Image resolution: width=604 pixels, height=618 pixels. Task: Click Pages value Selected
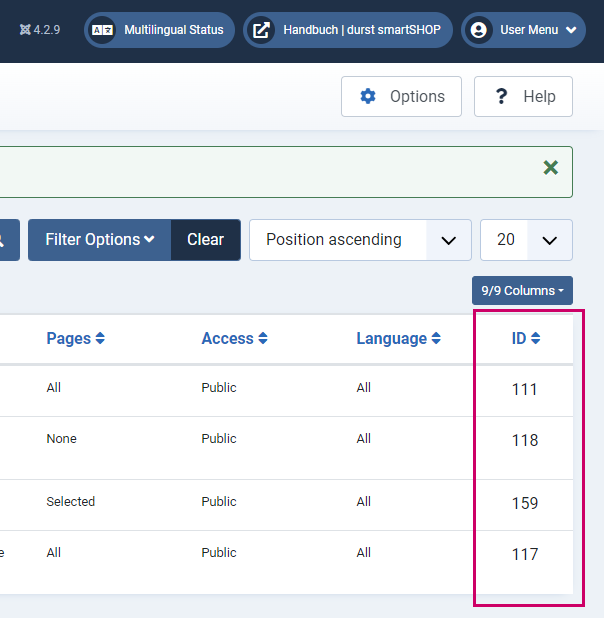click(x=71, y=502)
